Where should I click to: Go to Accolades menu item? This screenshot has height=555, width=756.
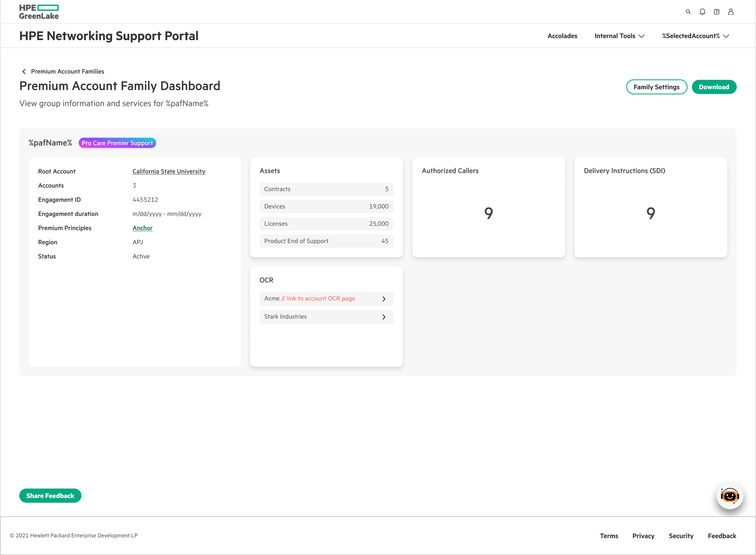(x=562, y=36)
